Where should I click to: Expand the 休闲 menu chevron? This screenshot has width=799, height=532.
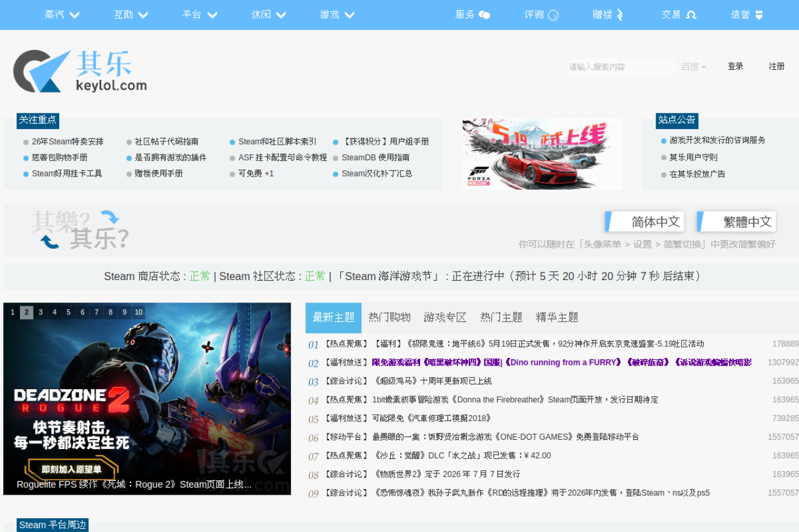(281, 15)
